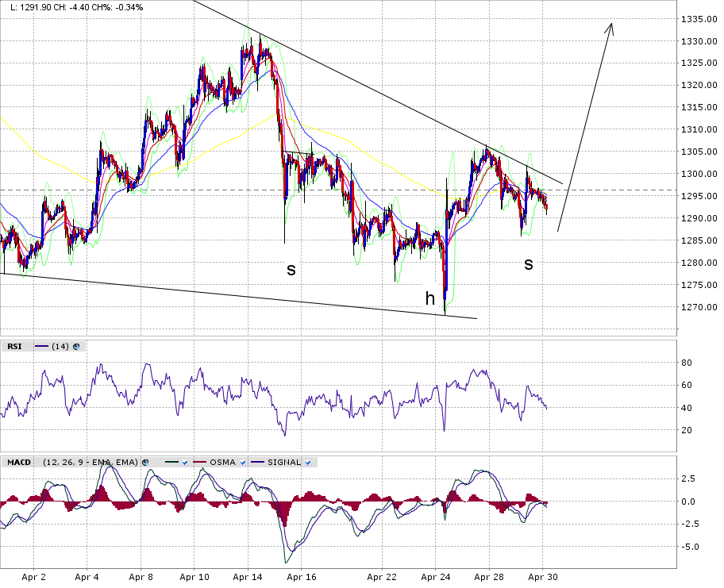Click the Apr 22 date axis label
This screenshot has height=588, width=724.
pyautogui.click(x=382, y=577)
